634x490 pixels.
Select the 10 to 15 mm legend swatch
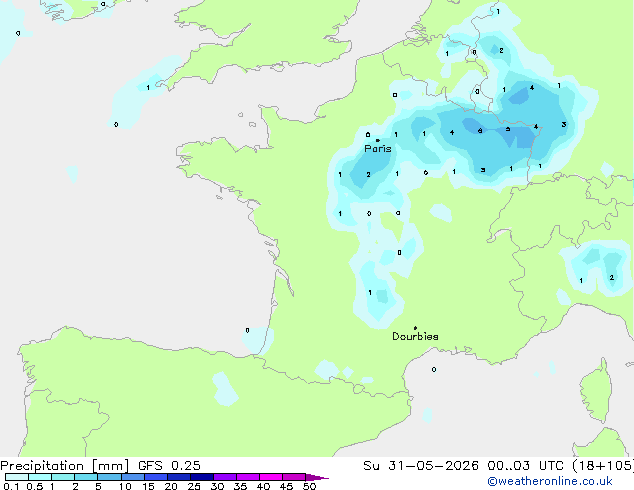tap(132, 477)
